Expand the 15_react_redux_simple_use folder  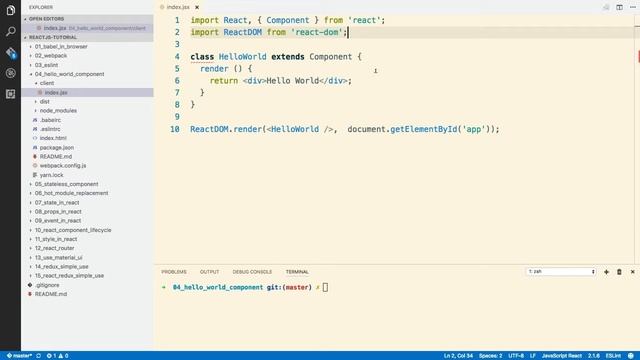69,276
